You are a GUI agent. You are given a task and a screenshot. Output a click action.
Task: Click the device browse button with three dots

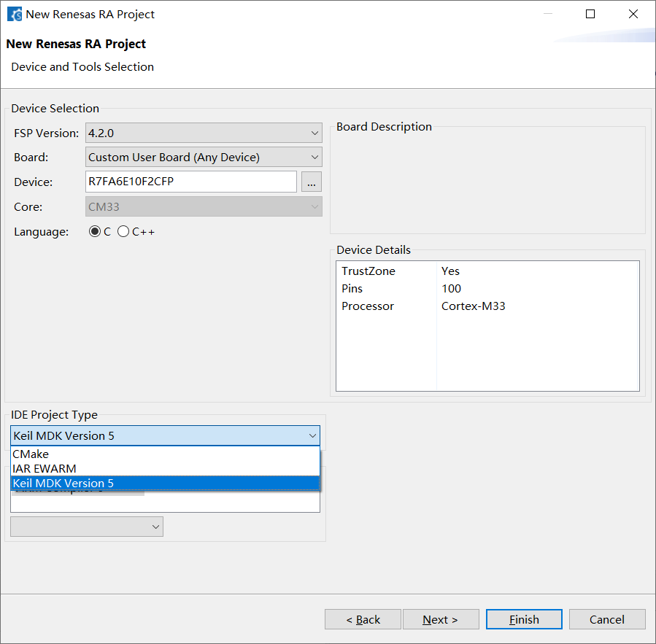[312, 182]
